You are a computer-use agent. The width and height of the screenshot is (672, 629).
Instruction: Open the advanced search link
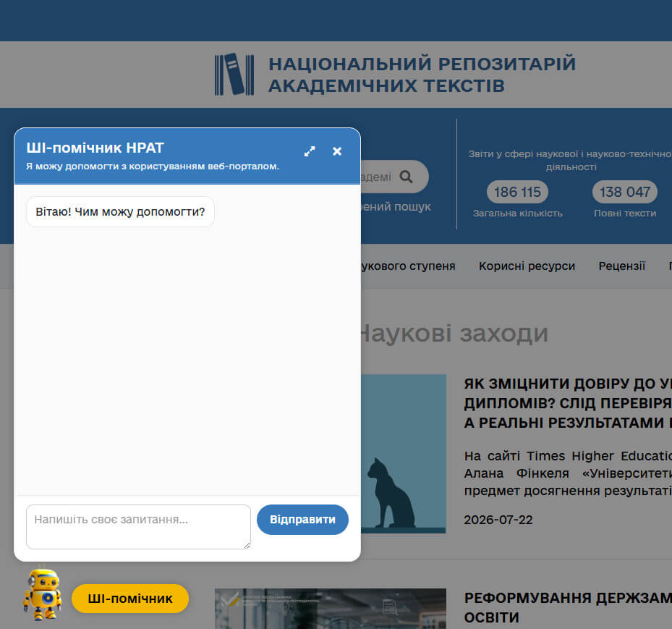(396, 207)
